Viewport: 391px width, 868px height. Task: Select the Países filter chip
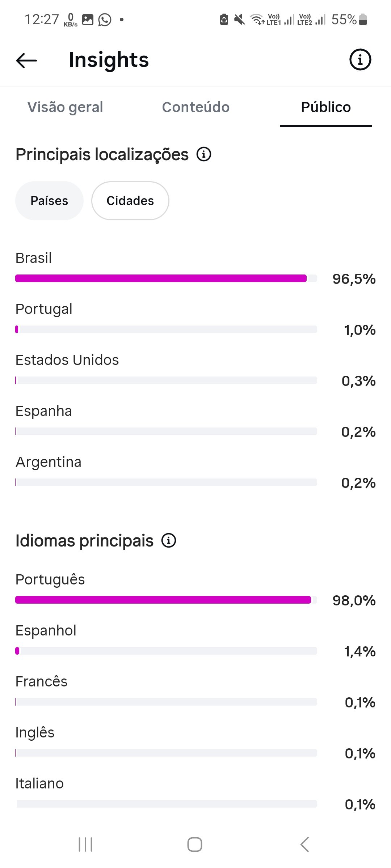pyautogui.click(x=49, y=201)
